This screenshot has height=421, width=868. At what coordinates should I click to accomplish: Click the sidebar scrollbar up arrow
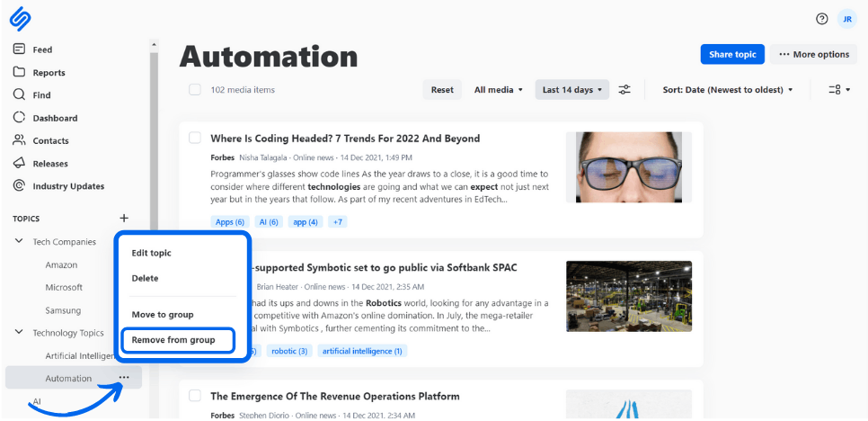pyautogui.click(x=154, y=44)
